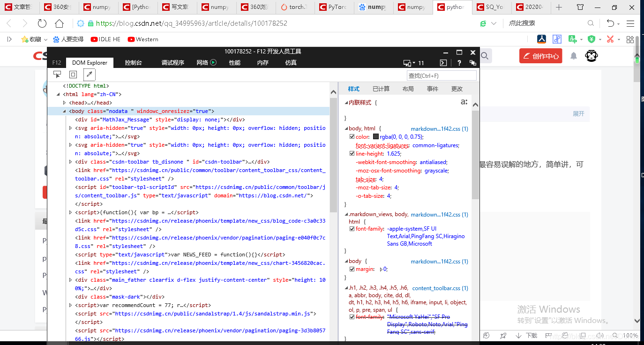Screen dimensions: 644x345
Task: Click CSDN page search magnifier icon
Action: (485, 56)
